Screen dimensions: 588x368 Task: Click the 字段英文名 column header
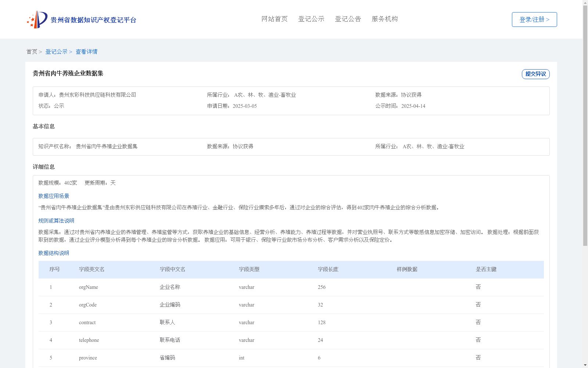coord(92,269)
